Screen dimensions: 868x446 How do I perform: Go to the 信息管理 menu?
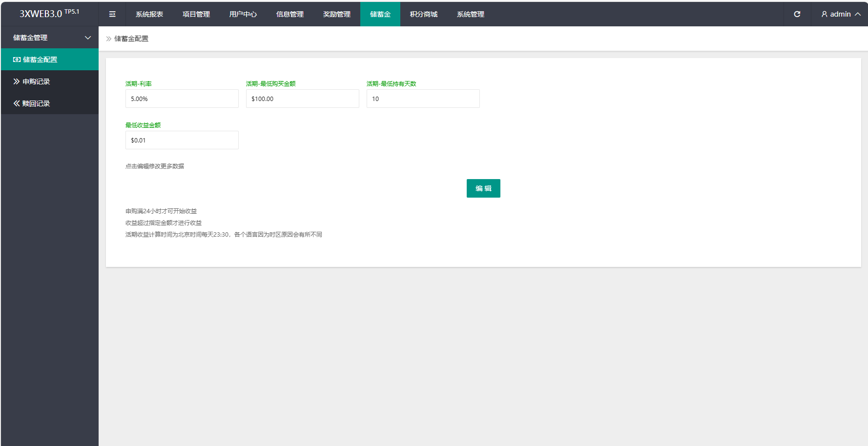290,14
